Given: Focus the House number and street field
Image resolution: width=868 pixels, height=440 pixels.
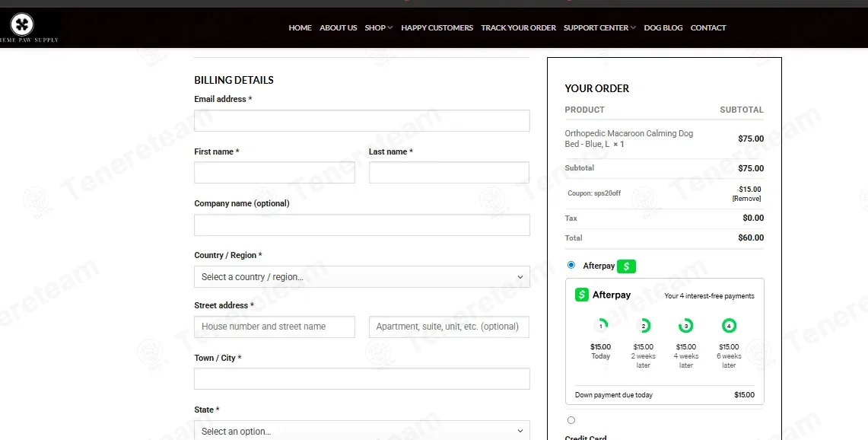Looking at the screenshot, I should point(275,327).
